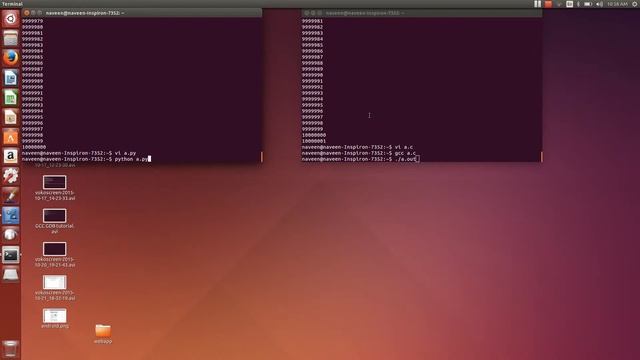Open the Bluetooth indicator menu
This screenshot has height=360, width=640.
click(x=578, y=4)
